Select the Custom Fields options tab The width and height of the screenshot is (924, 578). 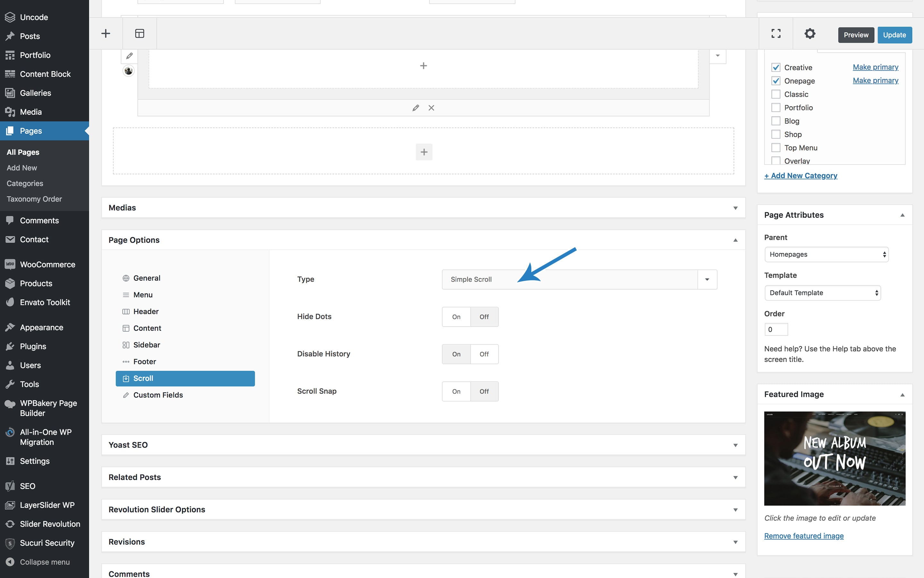[x=158, y=395]
